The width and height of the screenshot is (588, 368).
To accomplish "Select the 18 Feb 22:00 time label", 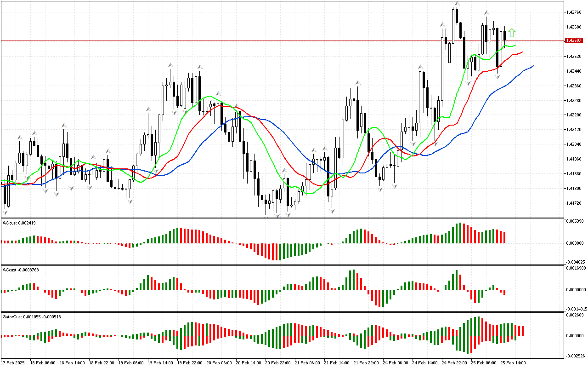I will point(102,363).
